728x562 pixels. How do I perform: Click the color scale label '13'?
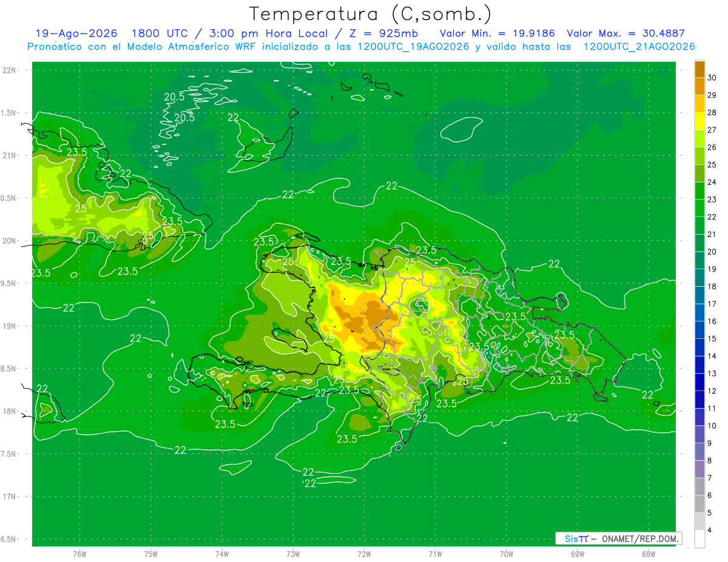click(x=712, y=373)
